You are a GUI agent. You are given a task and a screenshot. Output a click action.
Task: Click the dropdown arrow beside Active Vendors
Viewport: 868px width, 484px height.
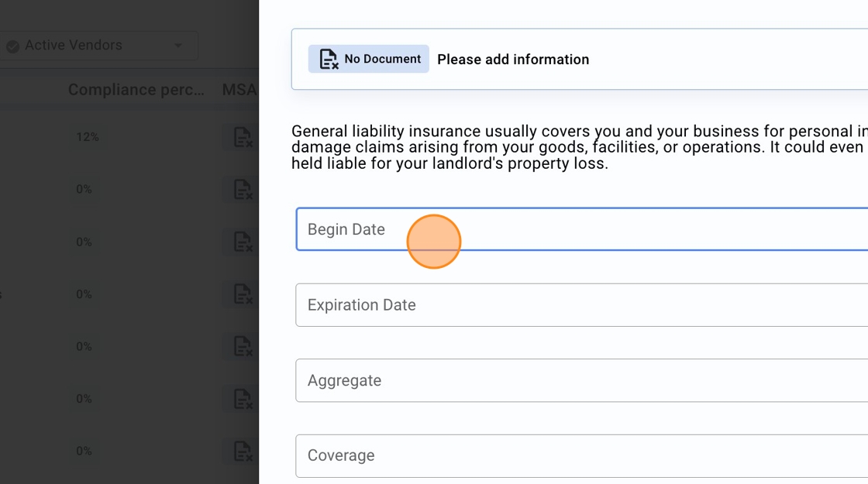pyautogui.click(x=178, y=46)
